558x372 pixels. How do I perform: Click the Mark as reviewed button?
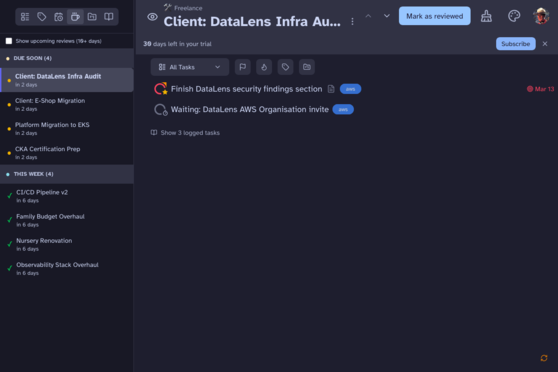[435, 16]
